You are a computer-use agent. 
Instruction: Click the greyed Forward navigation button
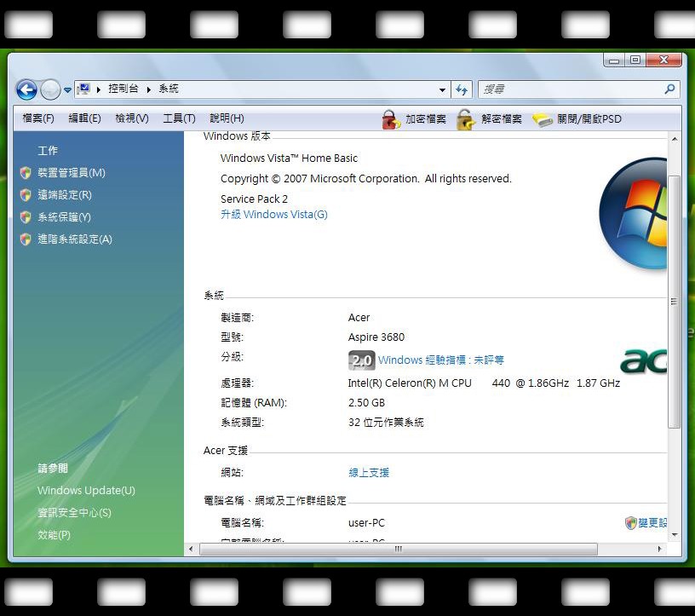point(50,90)
